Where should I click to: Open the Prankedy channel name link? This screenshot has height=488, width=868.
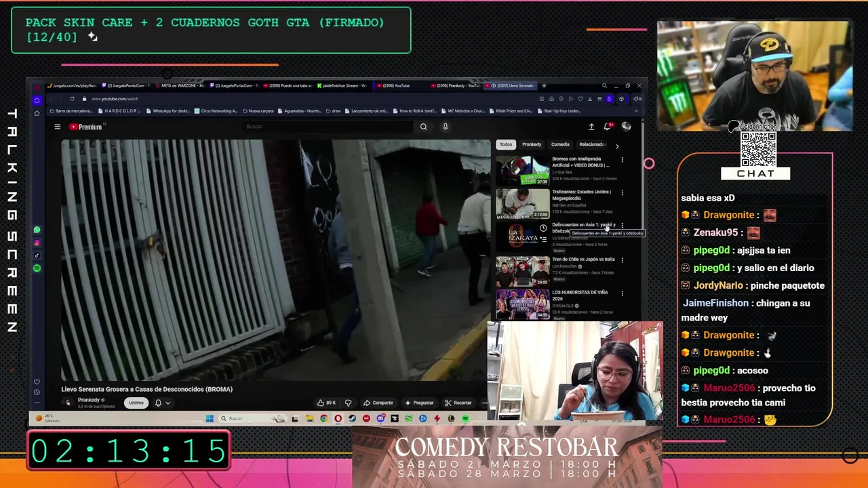tap(89, 400)
